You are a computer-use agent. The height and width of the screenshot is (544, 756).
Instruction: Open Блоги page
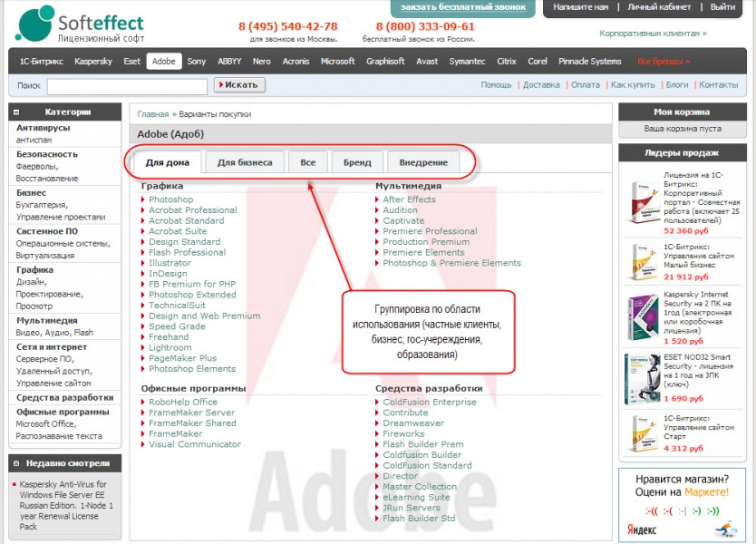point(677,85)
